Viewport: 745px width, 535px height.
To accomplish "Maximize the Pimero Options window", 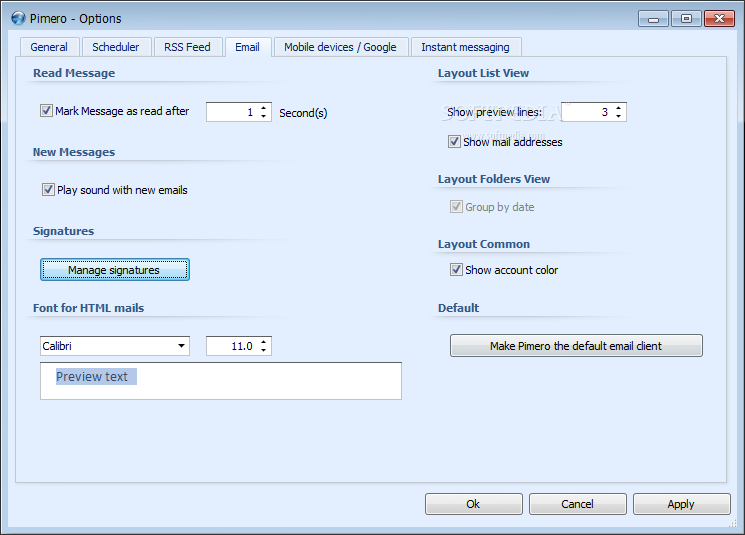I will (686, 19).
